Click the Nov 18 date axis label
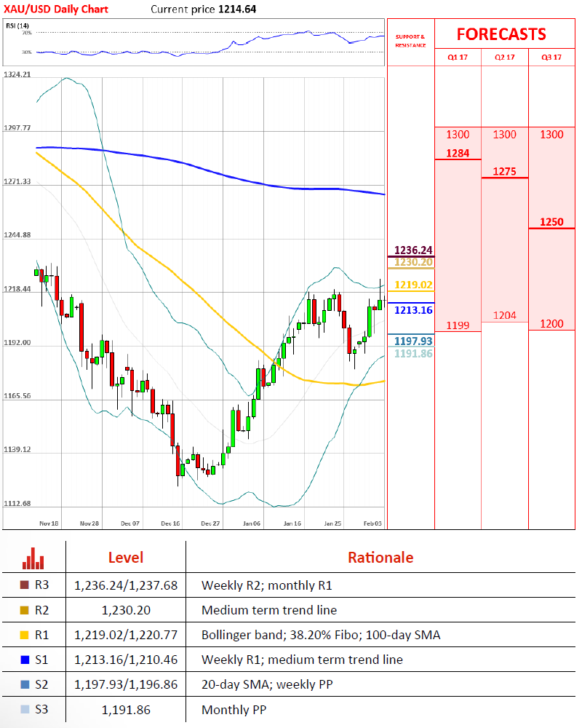The height and width of the screenshot is (728, 582). 49,523
